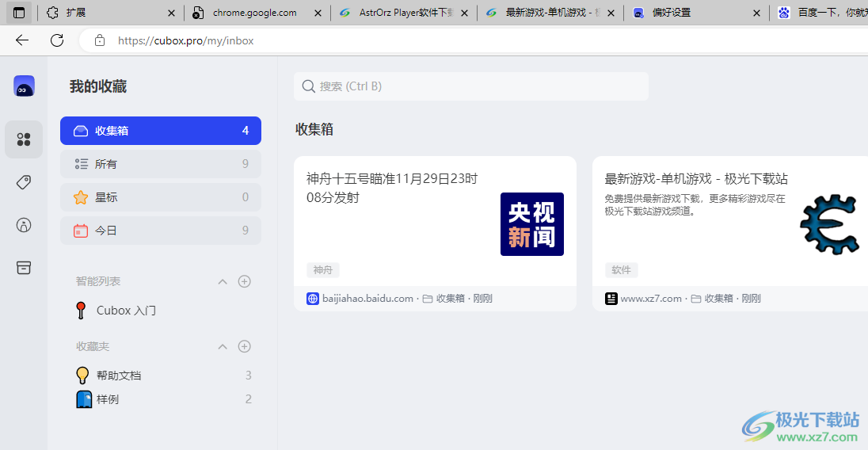Click folder icon beside 收集箱 on second card
Viewport: 868px width, 450px height.
696,299
